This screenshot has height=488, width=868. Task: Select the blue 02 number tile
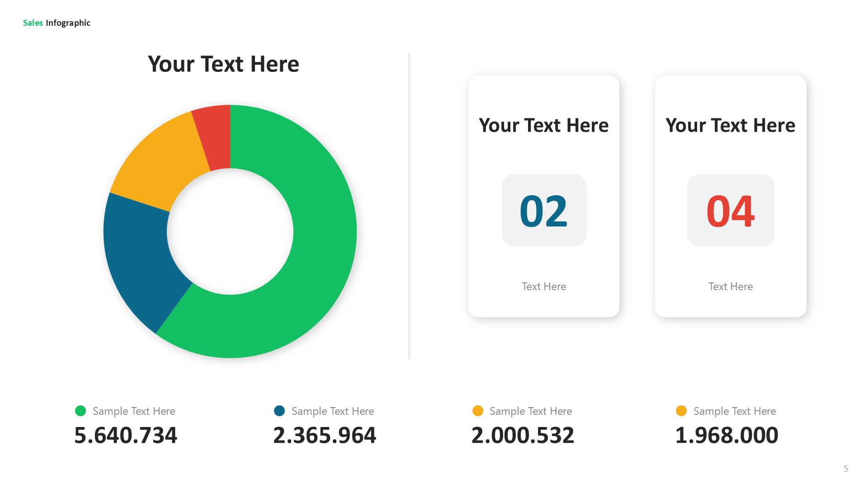544,210
